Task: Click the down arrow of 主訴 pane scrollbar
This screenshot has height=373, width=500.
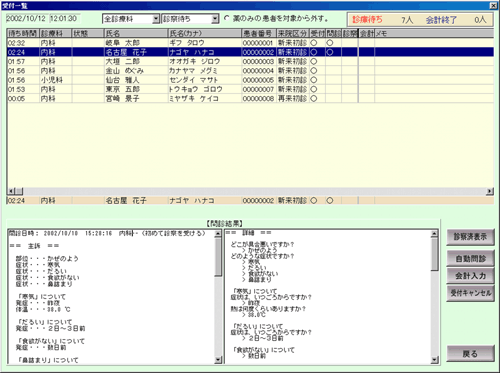Action: coord(218,360)
